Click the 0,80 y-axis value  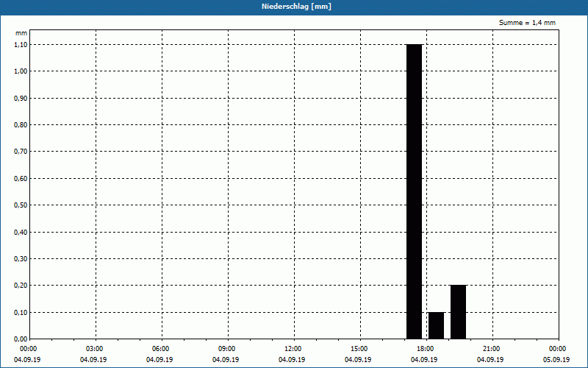point(21,124)
